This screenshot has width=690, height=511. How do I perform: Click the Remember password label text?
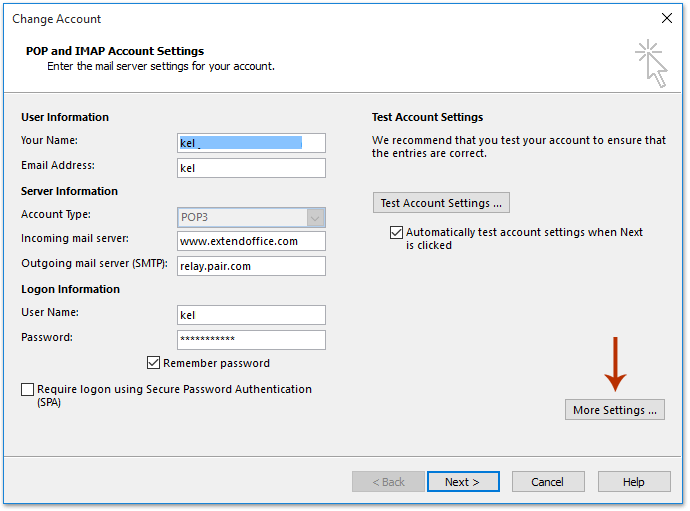[x=216, y=363]
